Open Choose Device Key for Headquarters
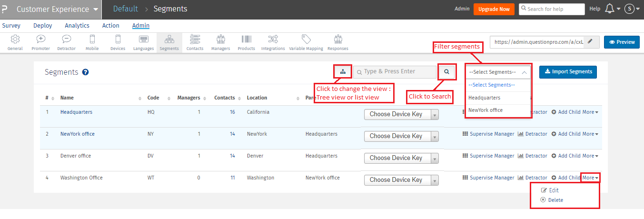This screenshot has height=219, width=644. 401,114
